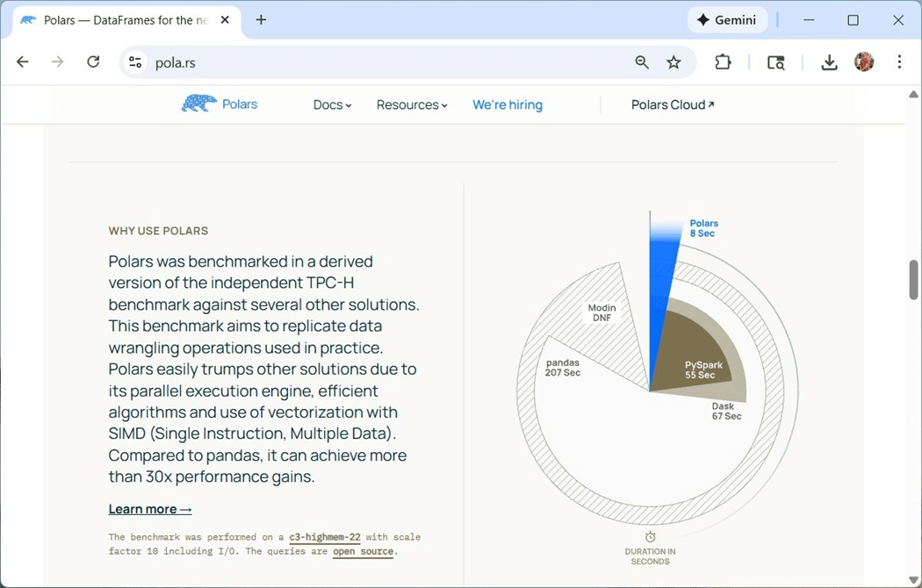This screenshot has height=588, width=922.
Task: Click the Learn more link
Action: 150,509
